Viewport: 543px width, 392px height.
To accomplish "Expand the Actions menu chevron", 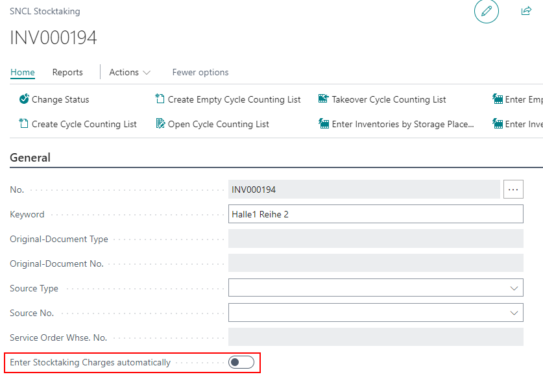I will pyautogui.click(x=147, y=72).
